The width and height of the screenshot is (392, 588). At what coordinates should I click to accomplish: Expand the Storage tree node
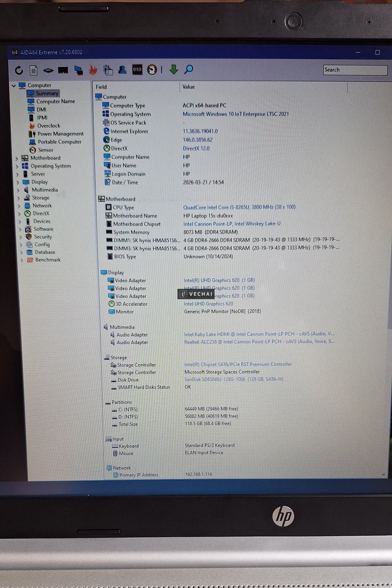(19, 198)
